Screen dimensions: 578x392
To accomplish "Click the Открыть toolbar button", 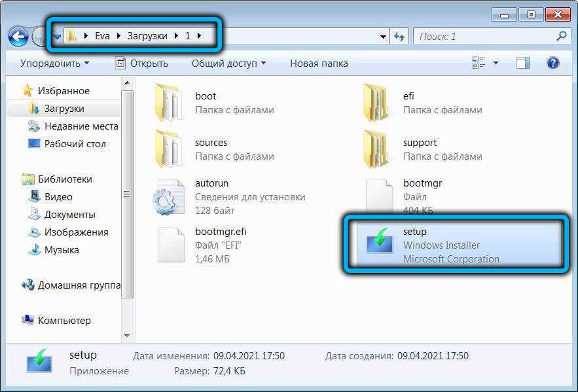I will 142,63.
